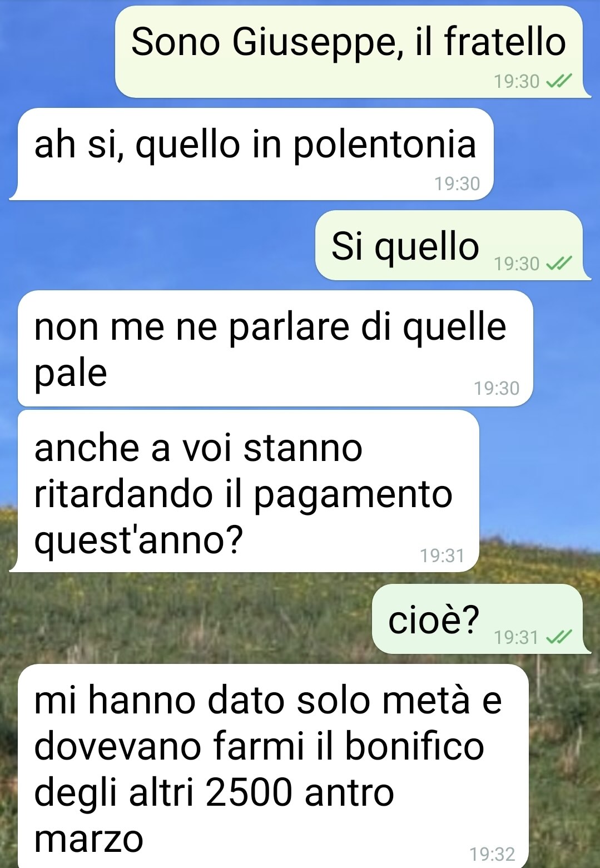This screenshot has height=868, width=600.
Task: Tap the 19:32 timestamp on 'marzo' message
Action: (x=492, y=854)
